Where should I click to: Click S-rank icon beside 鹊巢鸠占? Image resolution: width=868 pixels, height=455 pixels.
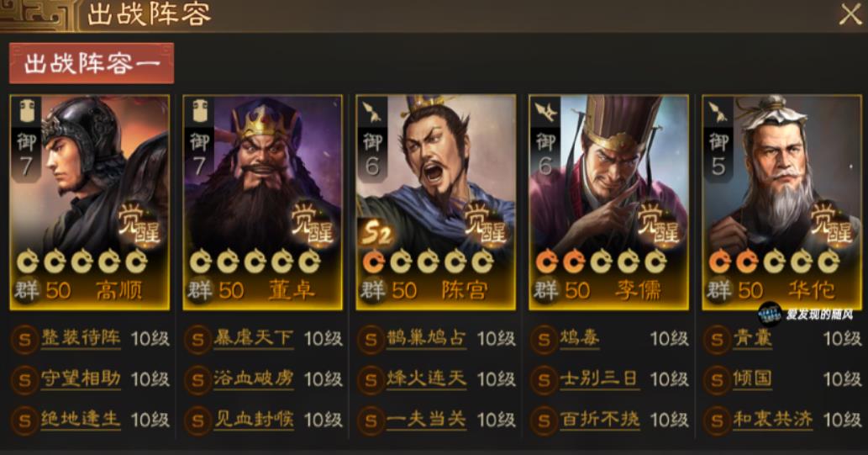click(x=371, y=339)
